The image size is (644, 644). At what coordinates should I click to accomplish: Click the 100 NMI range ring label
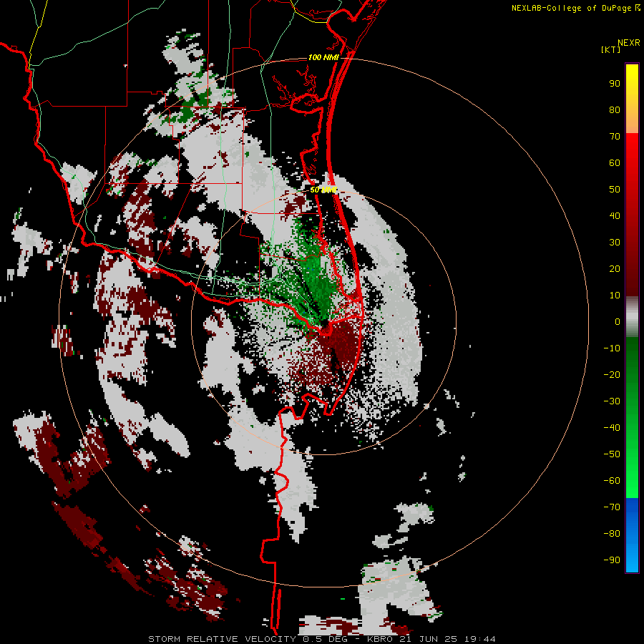pyautogui.click(x=323, y=57)
